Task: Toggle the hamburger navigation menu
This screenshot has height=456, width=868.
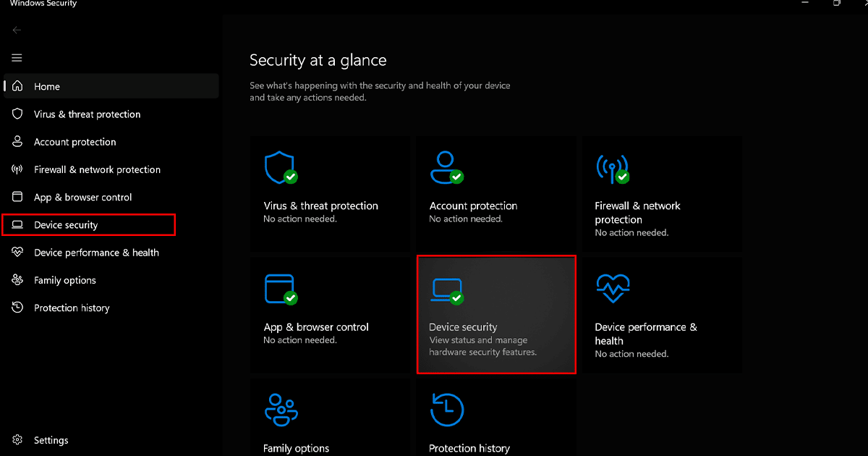Action: pos(17,58)
